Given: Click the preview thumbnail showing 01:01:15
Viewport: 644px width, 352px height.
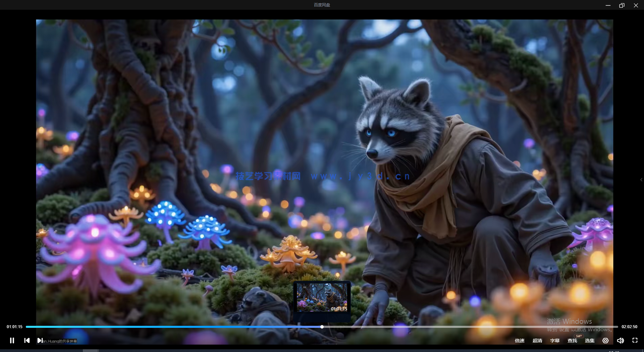Looking at the screenshot, I should (x=322, y=298).
